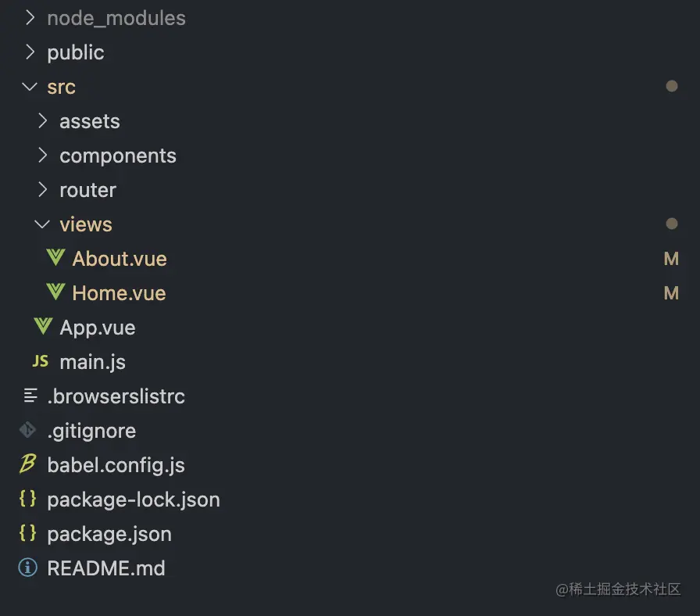Click the info icon beside README.md

(x=28, y=568)
